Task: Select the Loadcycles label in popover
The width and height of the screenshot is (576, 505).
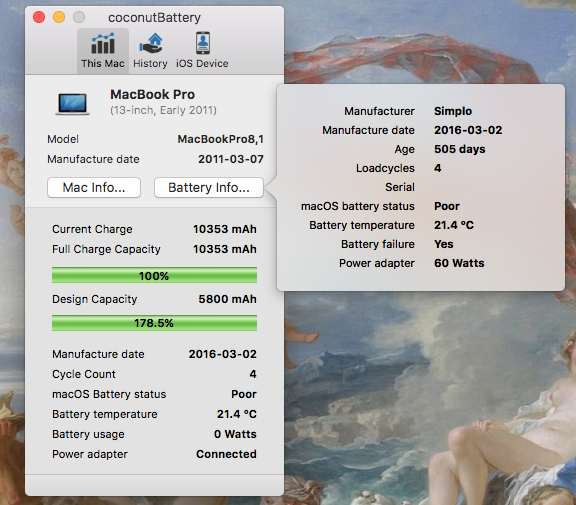Action: 385,168
